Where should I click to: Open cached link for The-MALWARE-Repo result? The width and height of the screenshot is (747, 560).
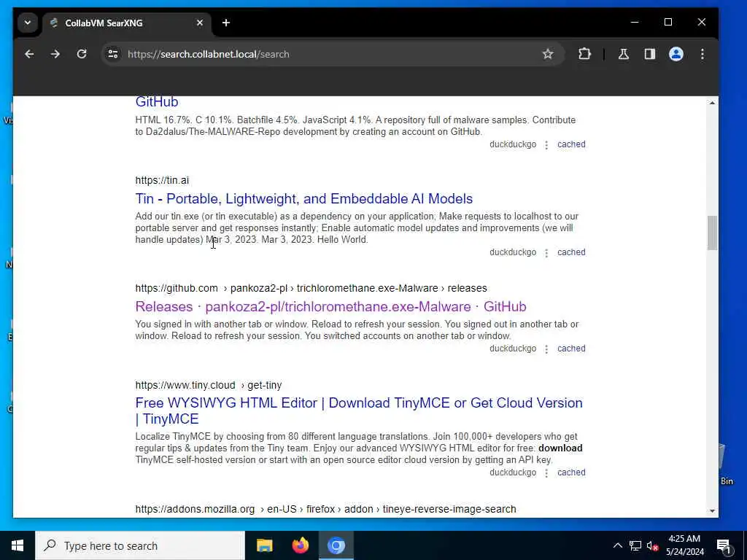click(571, 144)
